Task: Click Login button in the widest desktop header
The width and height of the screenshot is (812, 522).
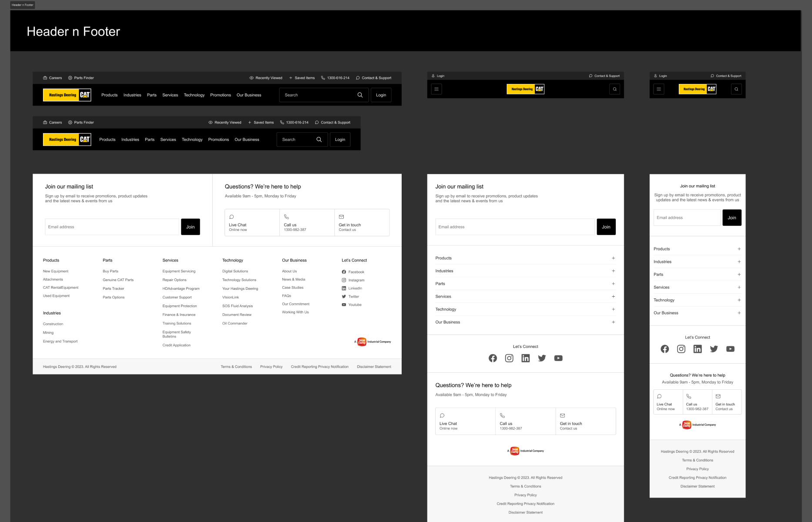Action: click(x=381, y=95)
